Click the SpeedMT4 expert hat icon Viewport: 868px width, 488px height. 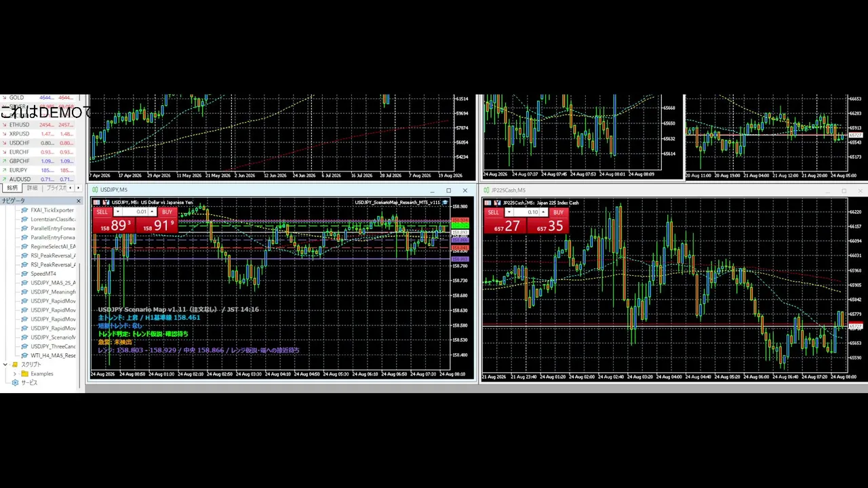coord(24,274)
